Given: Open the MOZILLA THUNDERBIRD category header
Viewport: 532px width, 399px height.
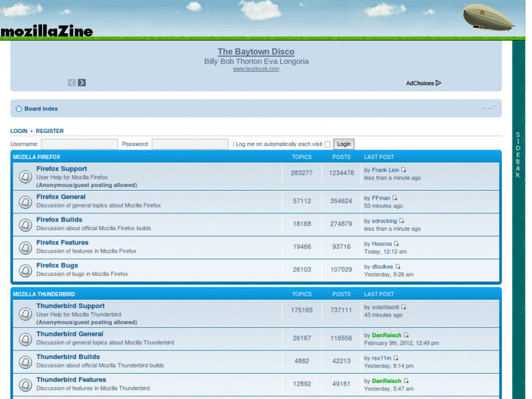Looking at the screenshot, I should pos(44,294).
